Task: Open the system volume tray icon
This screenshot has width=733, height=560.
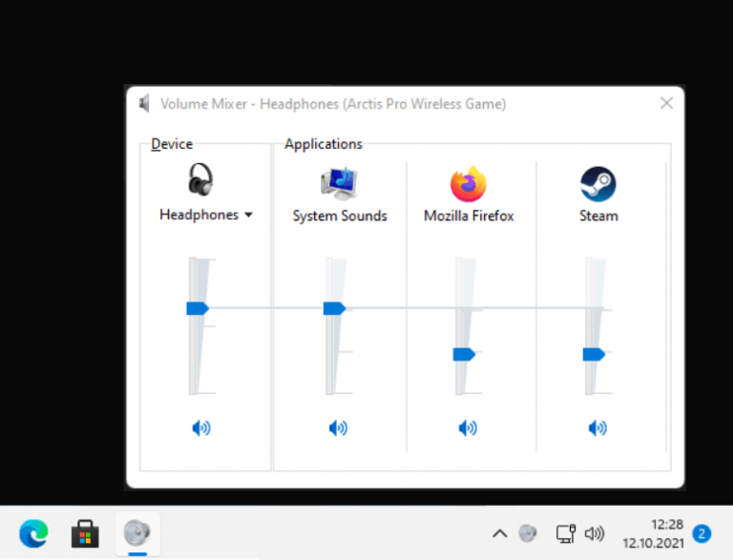Action: tap(595, 533)
